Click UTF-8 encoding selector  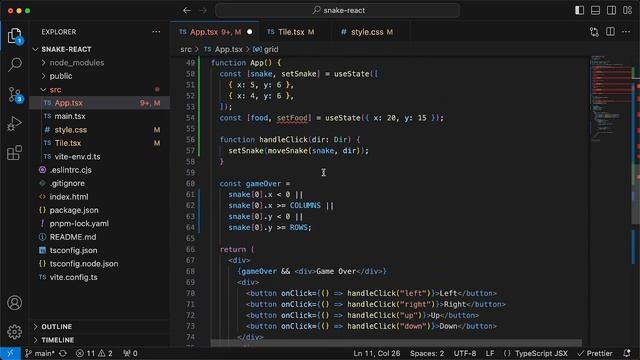point(465,353)
